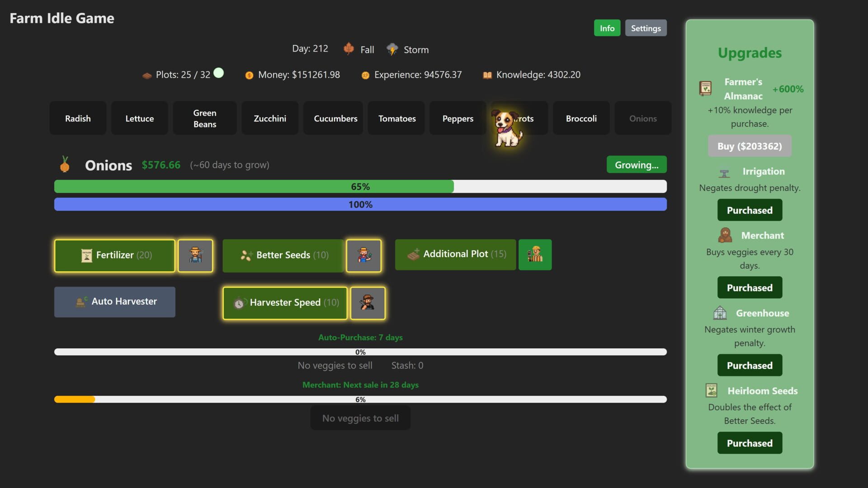Buy the Farmer's Almanac for $203362

[x=749, y=146]
